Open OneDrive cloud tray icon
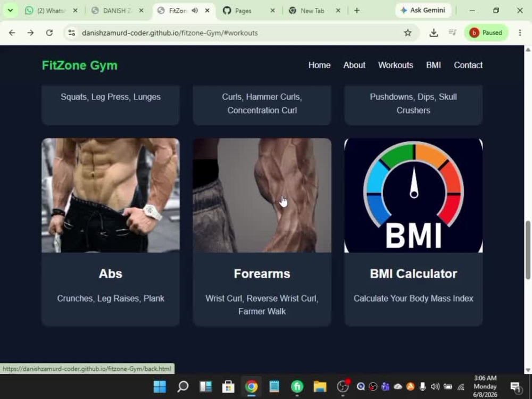Image resolution: width=532 pixels, height=399 pixels. [397, 386]
